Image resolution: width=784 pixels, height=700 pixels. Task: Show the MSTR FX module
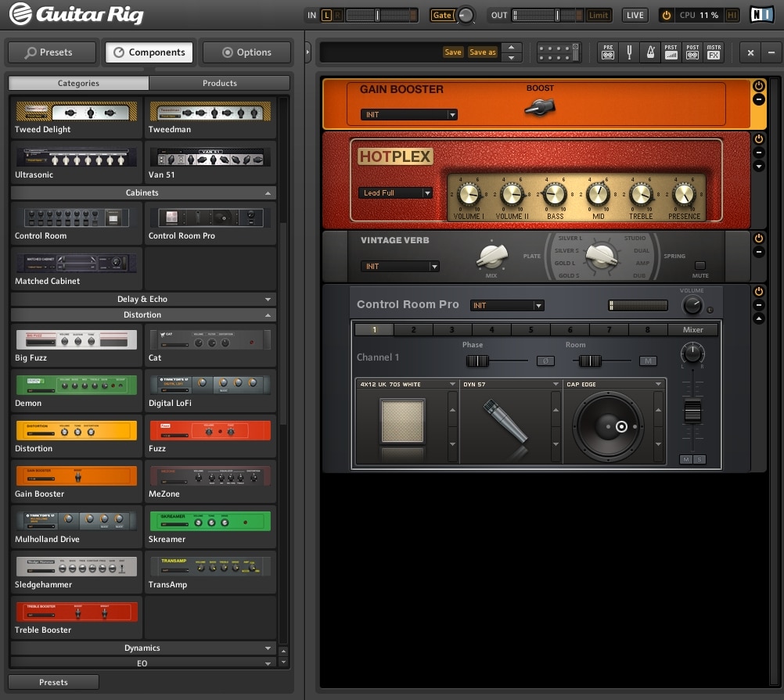tap(714, 52)
